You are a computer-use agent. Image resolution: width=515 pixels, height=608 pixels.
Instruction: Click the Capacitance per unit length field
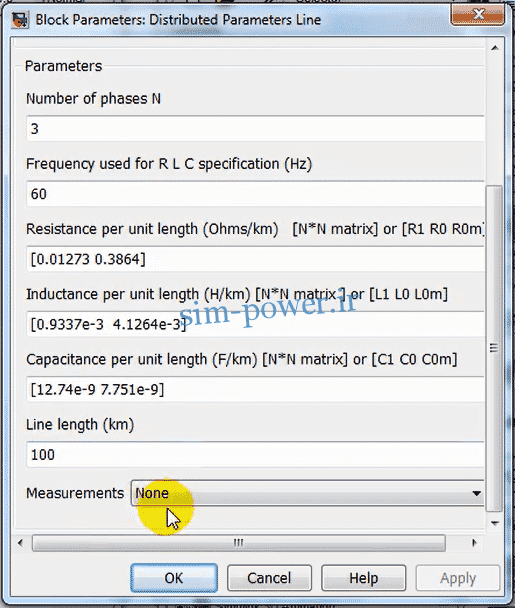[x=255, y=389]
